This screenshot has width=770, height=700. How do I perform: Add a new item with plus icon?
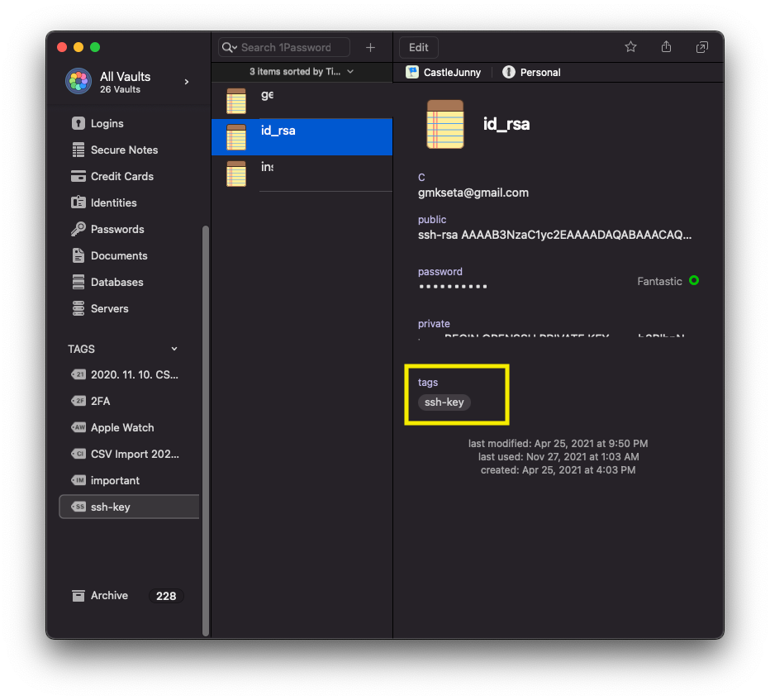point(370,48)
